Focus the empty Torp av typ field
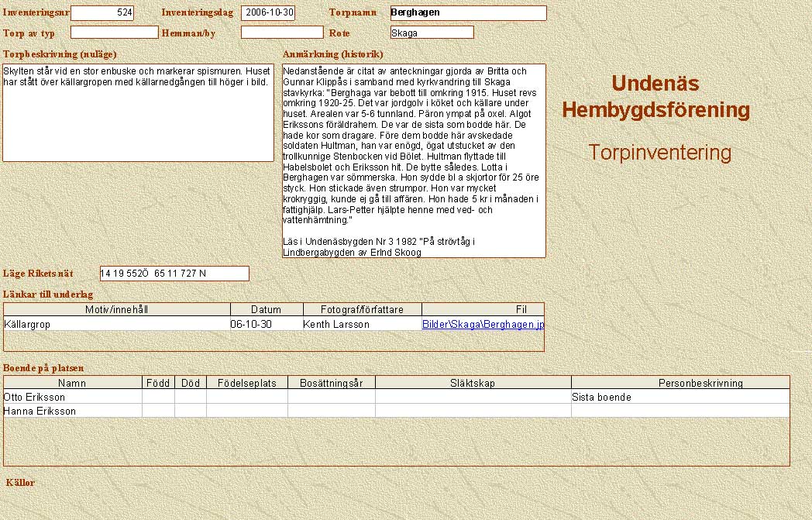Viewport: 812px width, 520px height. pyautogui.click(x=114, y=33)
